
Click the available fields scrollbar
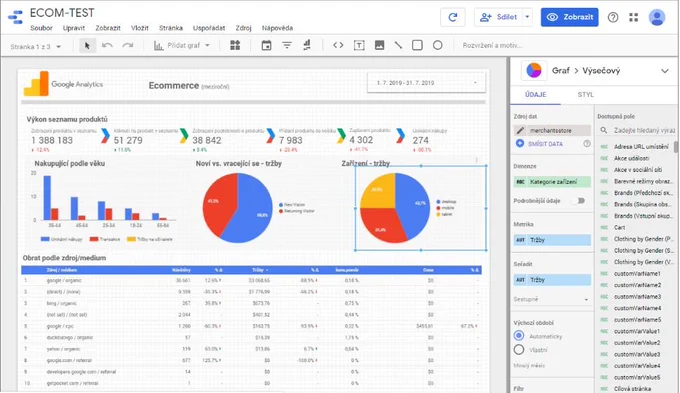676,147
